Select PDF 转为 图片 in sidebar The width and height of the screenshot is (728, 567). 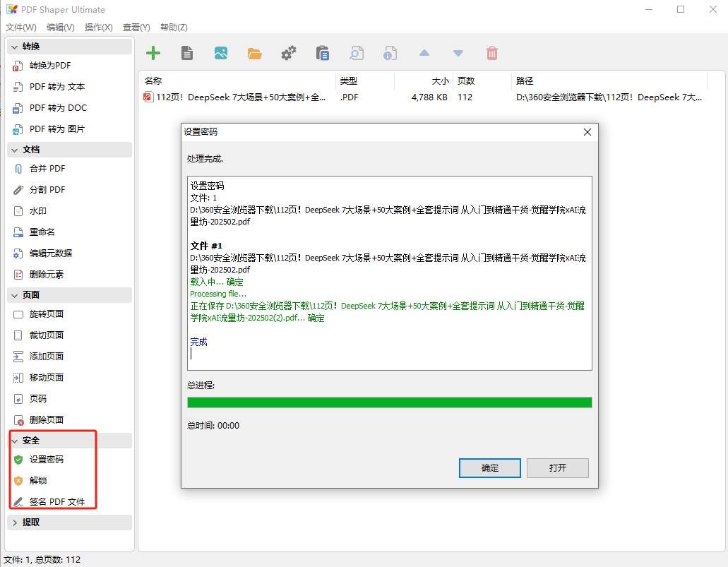57,129
